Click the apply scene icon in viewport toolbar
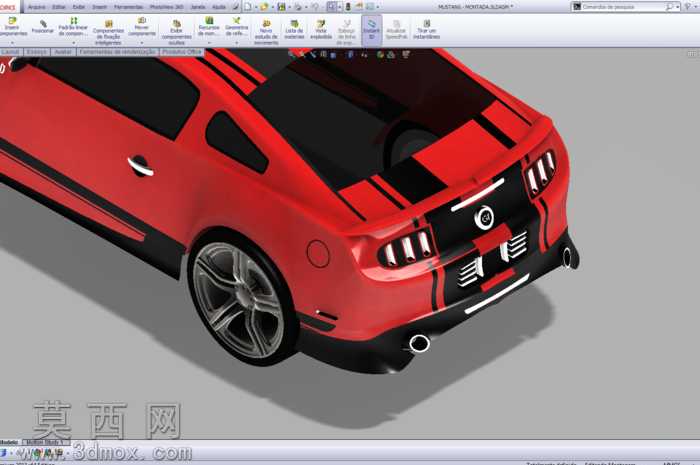The width and height of the screenshot is (700, 465). tap(391, 54)
